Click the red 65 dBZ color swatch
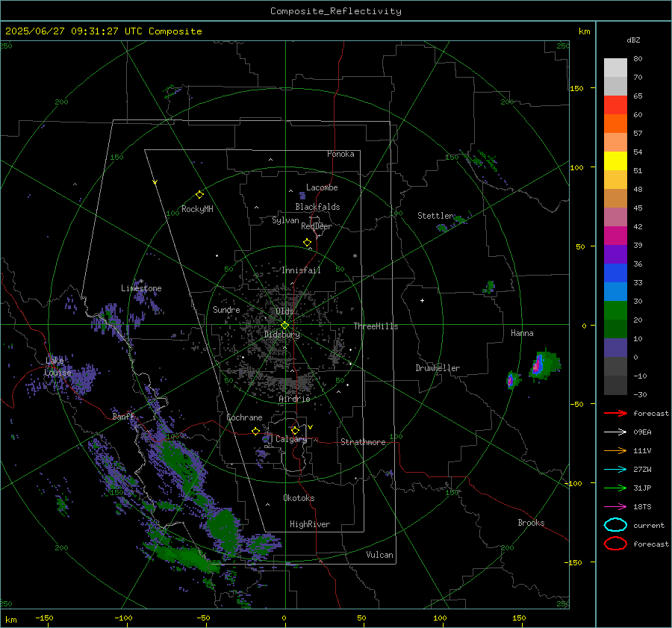This screenshot has height=628, width=672. point(615,105)
